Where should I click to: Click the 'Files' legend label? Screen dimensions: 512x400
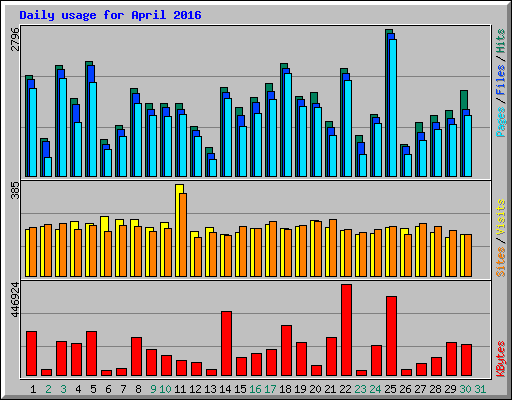click(x=501, y=80)
